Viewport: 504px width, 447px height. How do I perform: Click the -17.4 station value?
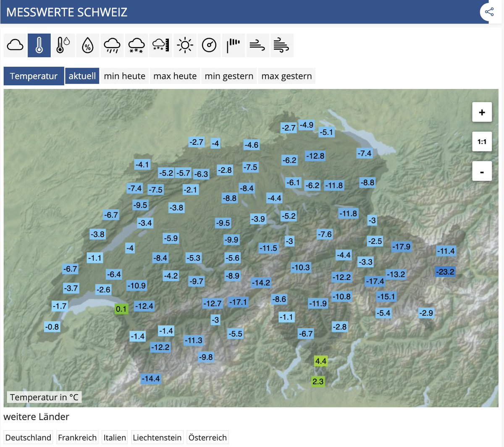[x=375, y=281]
